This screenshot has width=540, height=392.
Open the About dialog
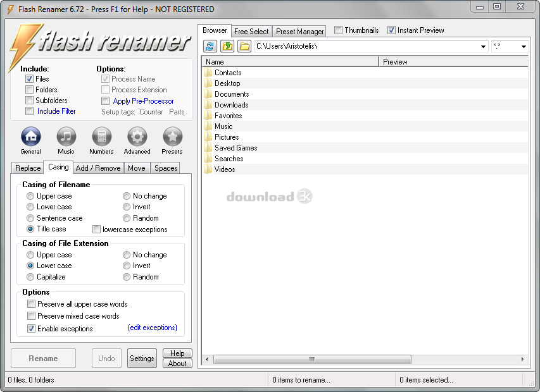click(177, 363)
